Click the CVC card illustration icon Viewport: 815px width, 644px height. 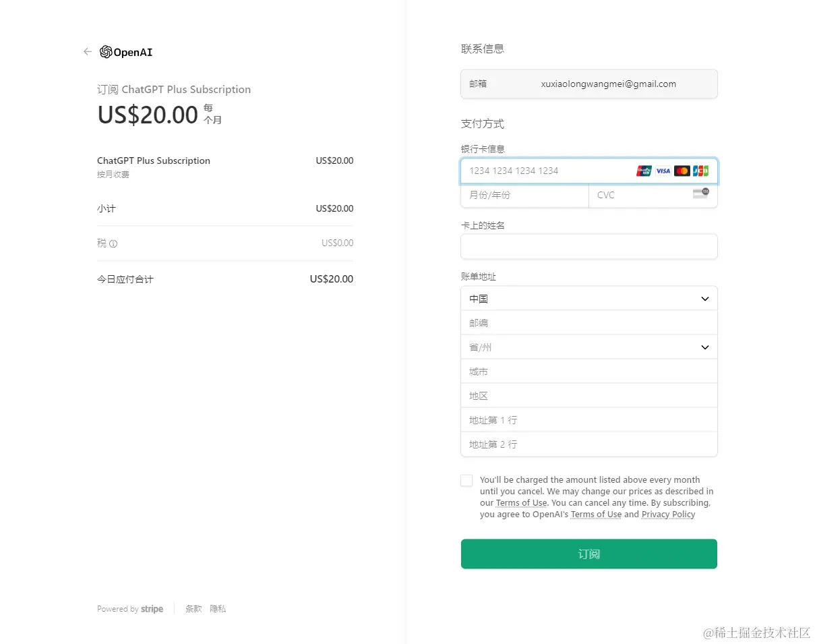701,193
